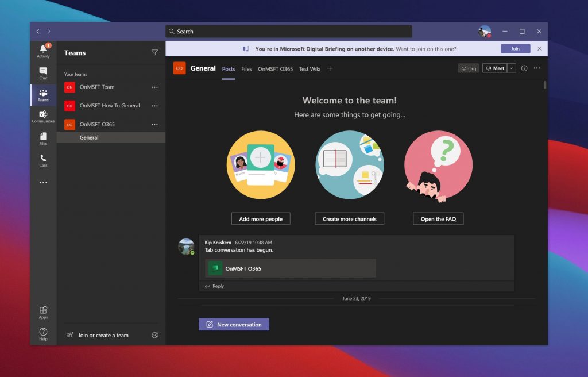Open the profile avatar menu
Screen dimensions: 588x377
(x=485, y=32)
